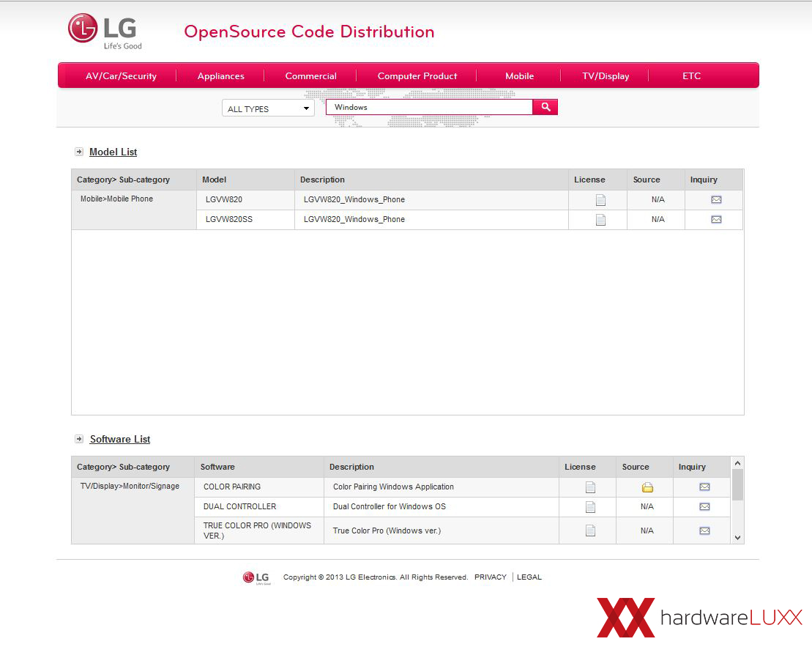Click the OpenSource Code Distribution title
The width and height of the screenshot is (812, 647).
309,32
